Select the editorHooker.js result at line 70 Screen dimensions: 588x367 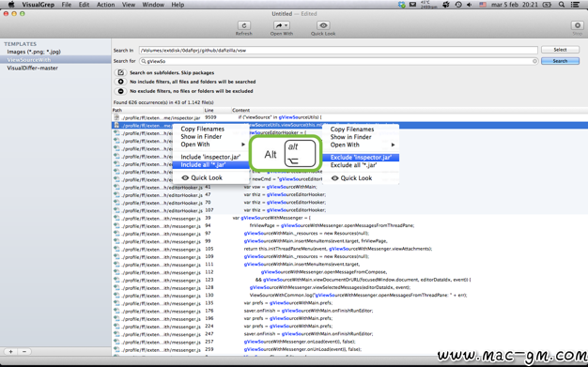[x=349, y=203]
